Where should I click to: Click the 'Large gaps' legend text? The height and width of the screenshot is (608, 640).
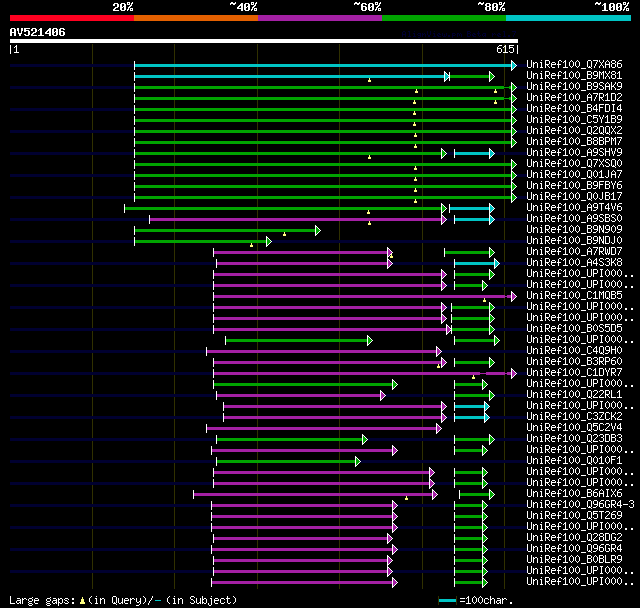[42, 601]
